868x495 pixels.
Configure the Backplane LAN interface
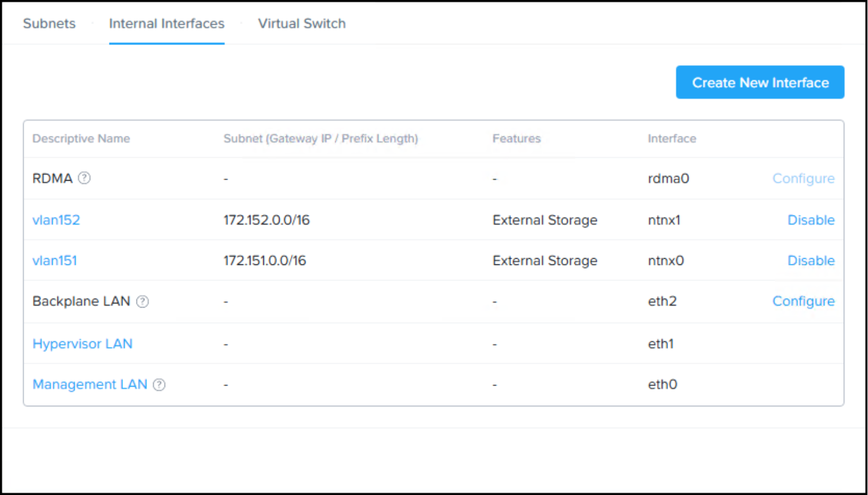coord(803,301)
